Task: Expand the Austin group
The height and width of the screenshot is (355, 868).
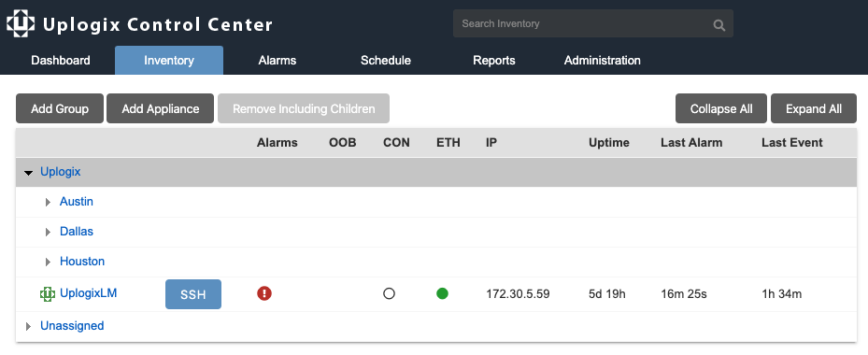Action: point(49,202)
